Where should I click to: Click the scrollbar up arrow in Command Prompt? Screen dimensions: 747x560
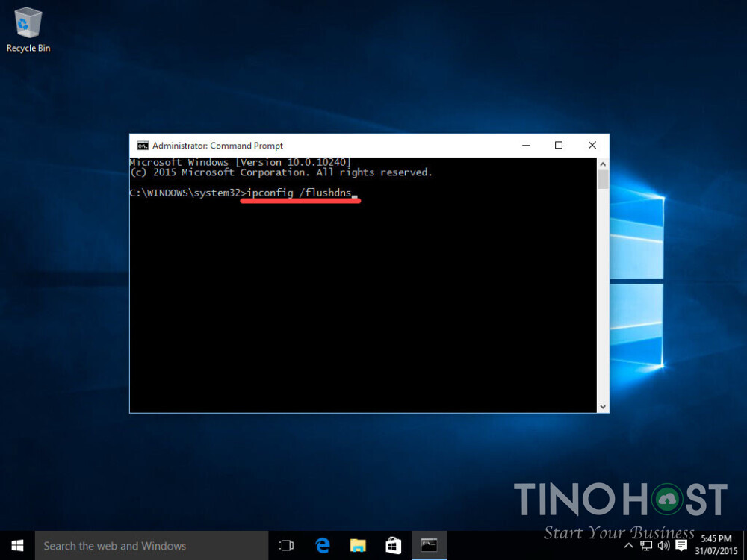pyautogui.click(x=603, y=164)
